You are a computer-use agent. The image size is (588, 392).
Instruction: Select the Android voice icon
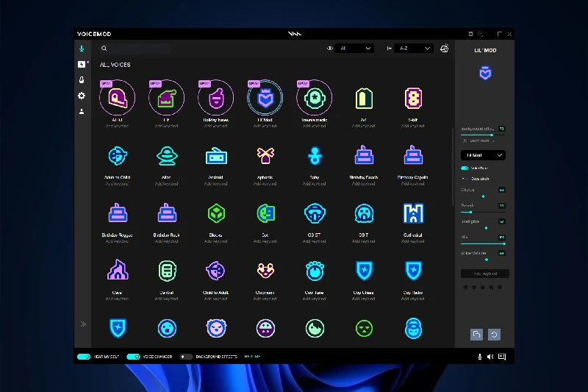(x=216, y=157)
